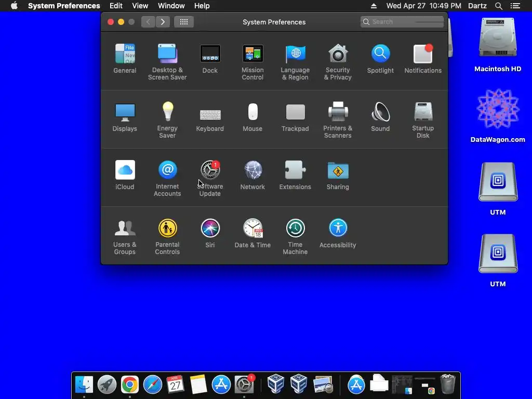Open the Apple menu
This screenshot has width=532, height=399.
point(14,6)
